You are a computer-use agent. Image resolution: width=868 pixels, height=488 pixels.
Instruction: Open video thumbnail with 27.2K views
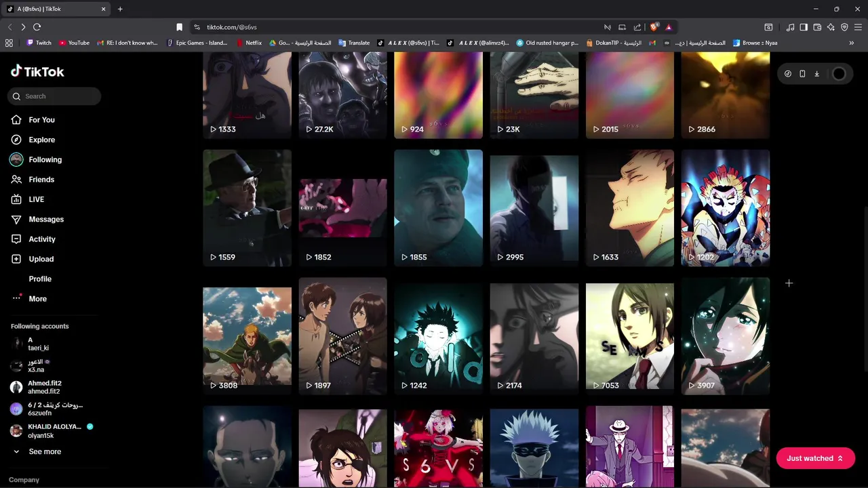tap(342, 96)
